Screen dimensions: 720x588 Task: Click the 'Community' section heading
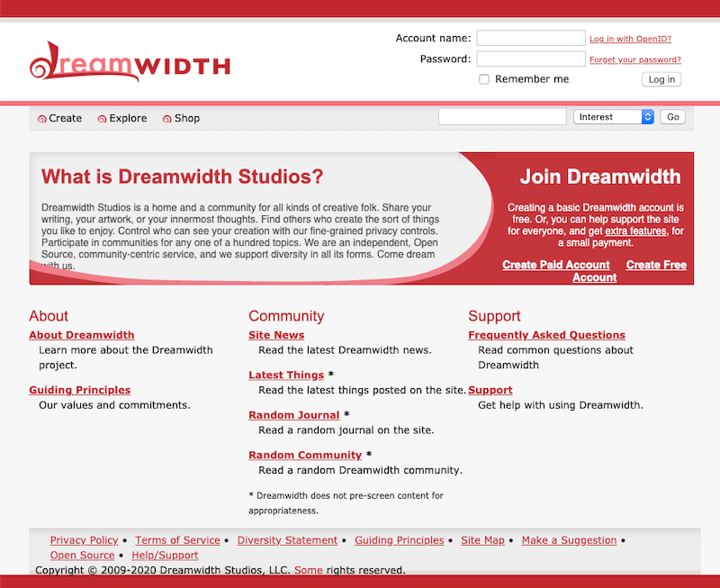(x=286, y=316)
